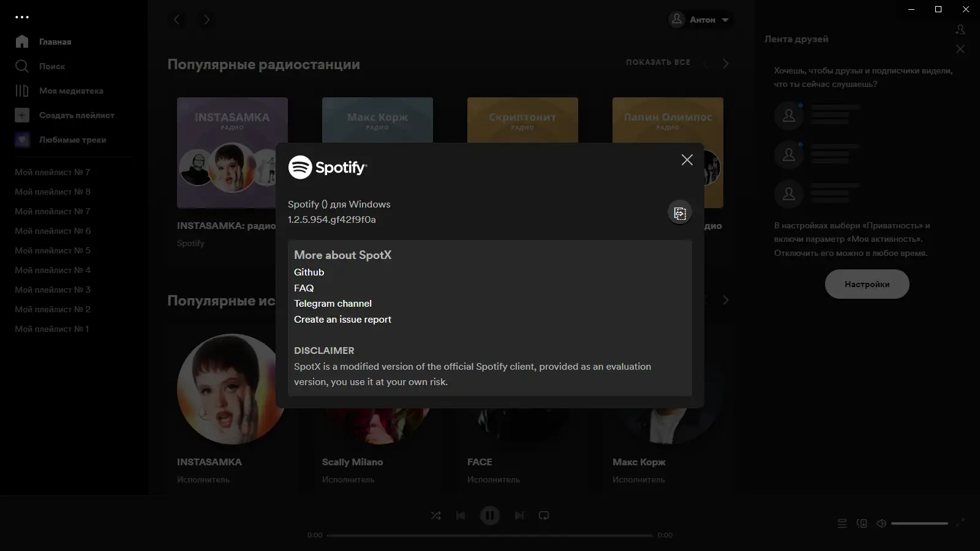Click the Connect to device icon
Image resolution: width=980 pixels, height=551 pixels.
(x=862, y=523)
